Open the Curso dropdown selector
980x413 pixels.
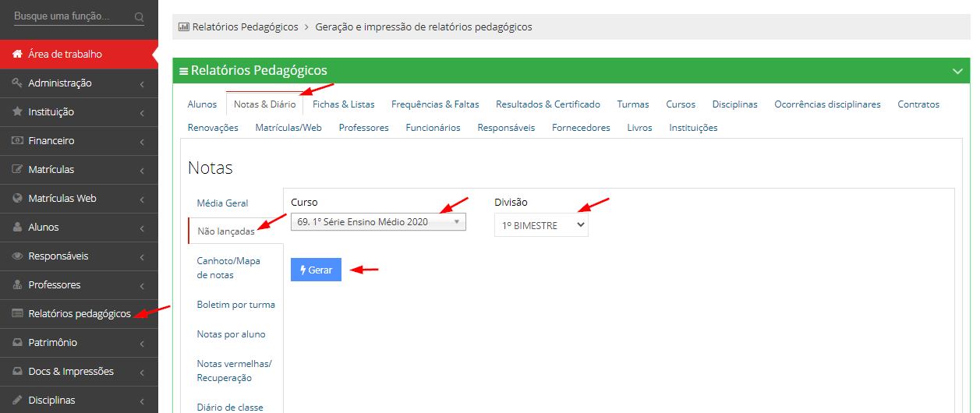tap(378, 222)
